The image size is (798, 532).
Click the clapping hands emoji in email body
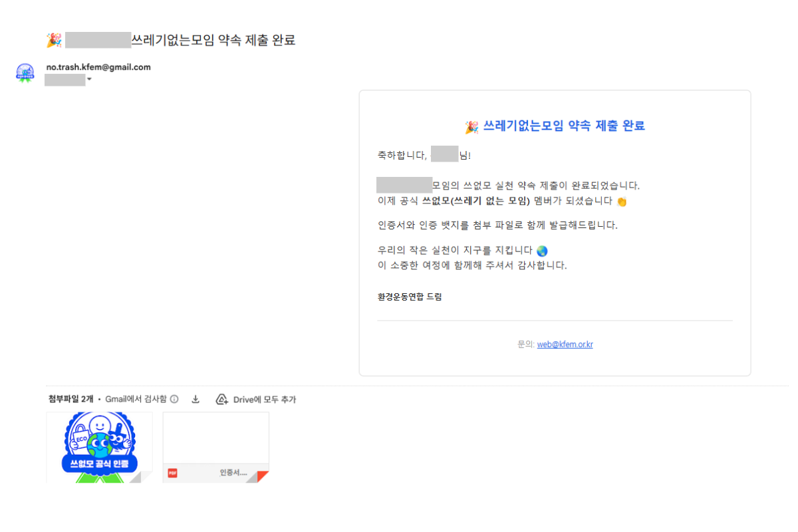(x=622, y=201)
